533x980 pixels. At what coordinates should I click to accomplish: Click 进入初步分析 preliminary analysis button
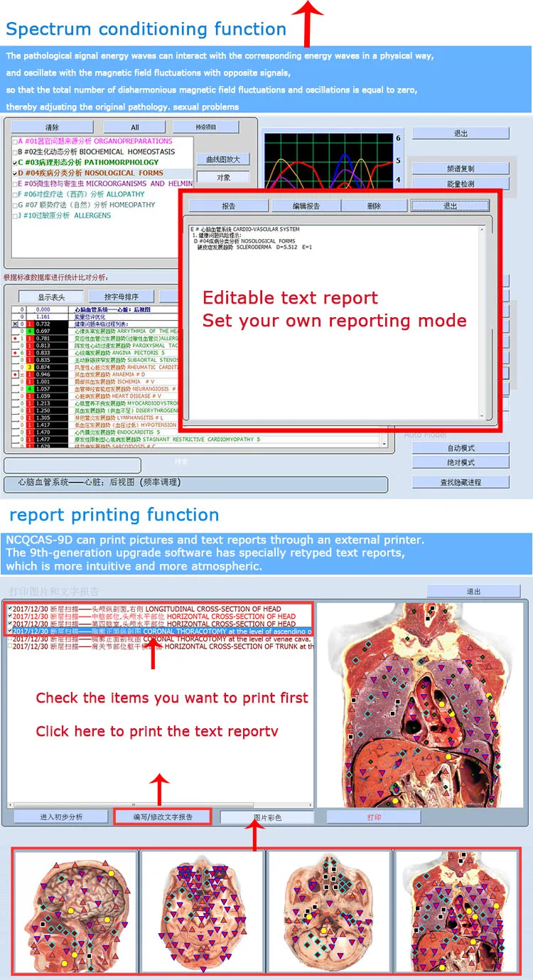pyautogui.click(x=61, y=816)
